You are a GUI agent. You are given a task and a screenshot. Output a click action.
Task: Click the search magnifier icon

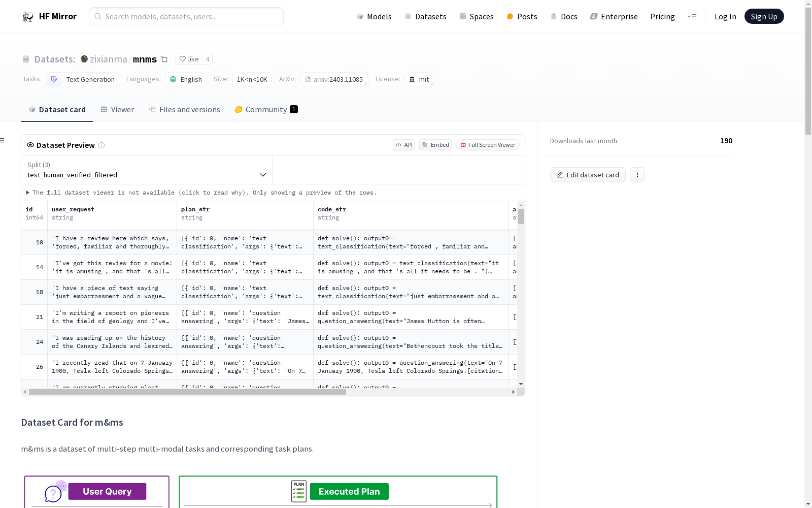point(98,16)
